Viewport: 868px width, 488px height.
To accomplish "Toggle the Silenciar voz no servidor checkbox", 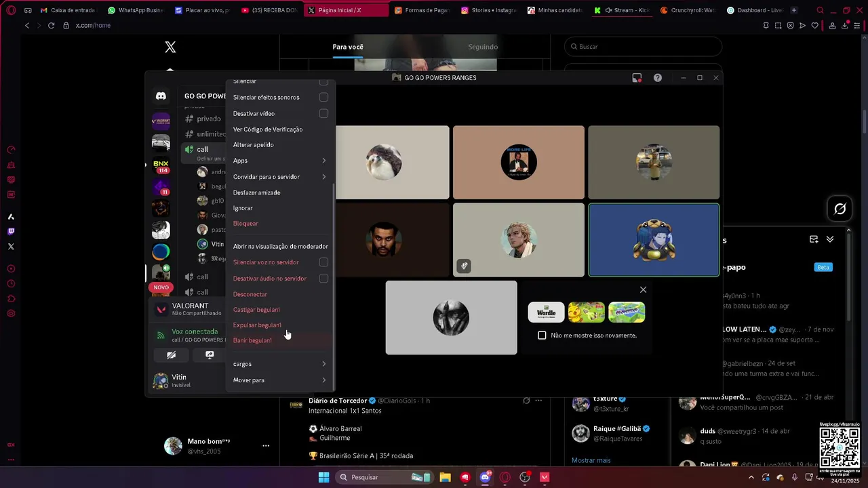I will pos(323,262).
